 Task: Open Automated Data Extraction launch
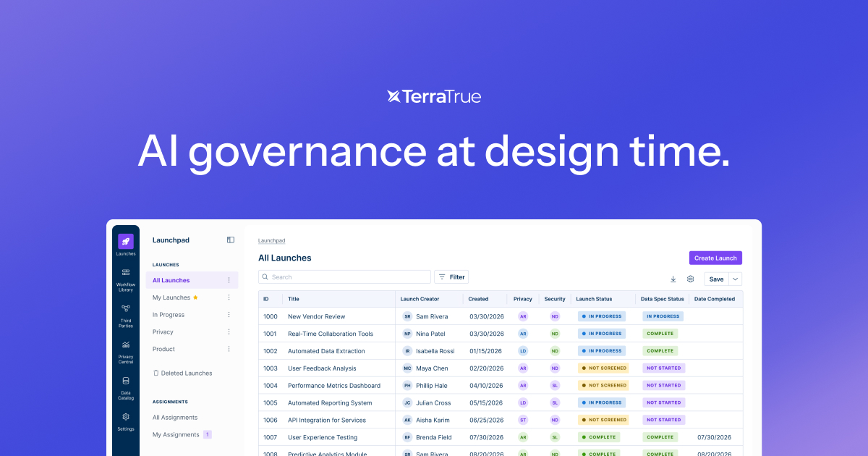[x=326, y=351]
